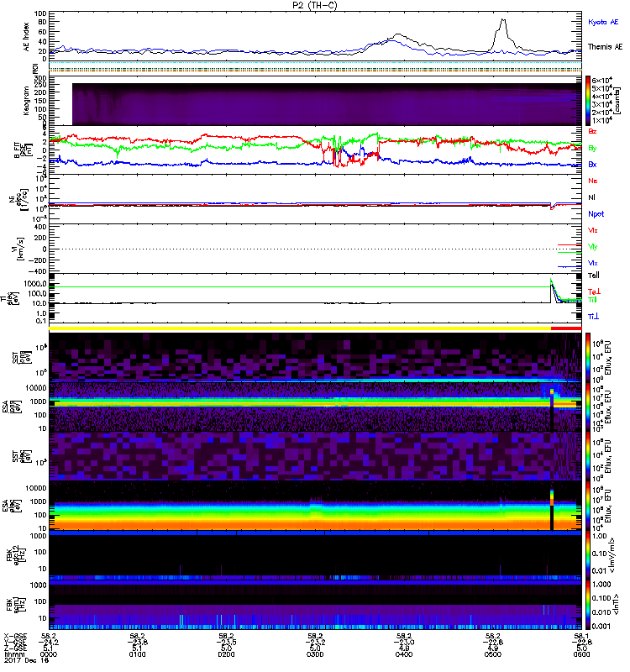Click the green "Viy" velocity legend label
The height and width of the screenshot is (672, 630).
pyautogui.click(x=593, y=247)
